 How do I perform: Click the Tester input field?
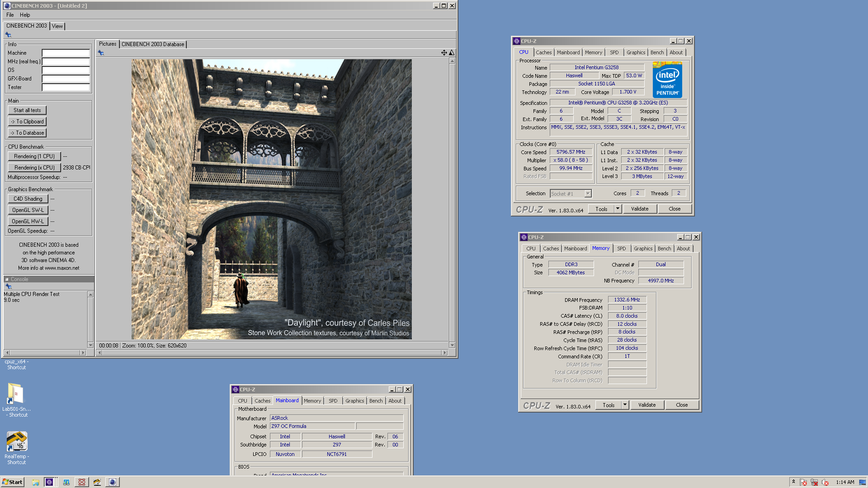click(x=66, y=87)
